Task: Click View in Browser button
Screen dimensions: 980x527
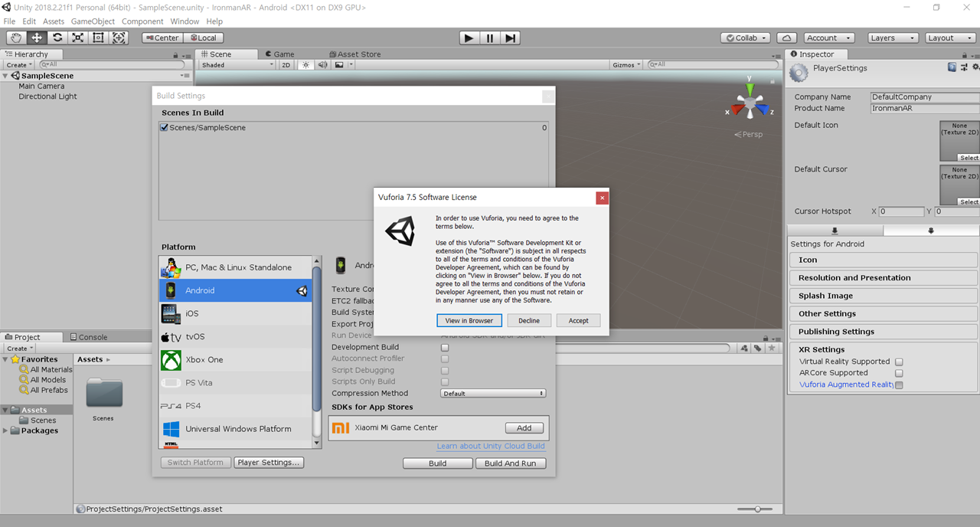Action: (469, 320)
